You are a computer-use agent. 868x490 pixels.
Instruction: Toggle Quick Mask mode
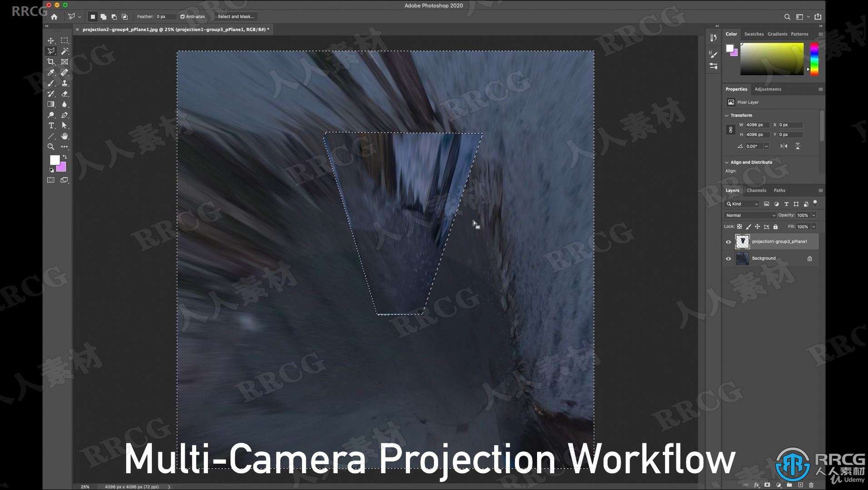coord(51,180)
